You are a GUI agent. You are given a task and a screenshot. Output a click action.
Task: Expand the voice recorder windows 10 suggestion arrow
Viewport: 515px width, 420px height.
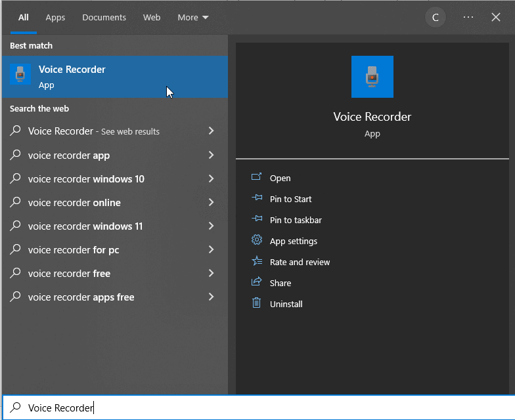click(212, 178)
